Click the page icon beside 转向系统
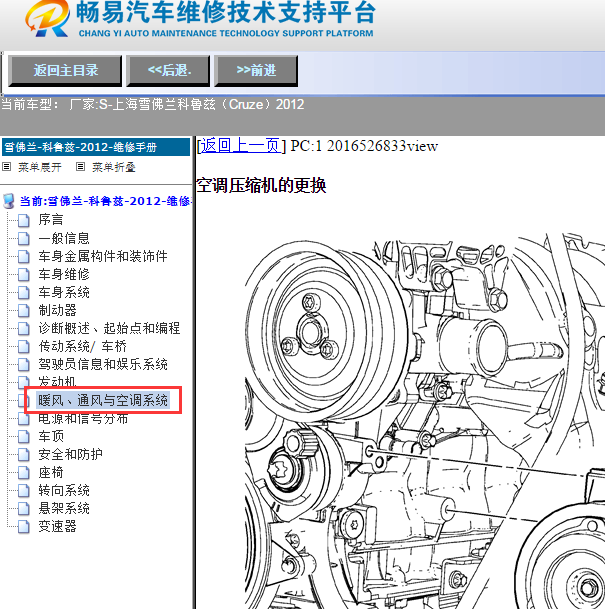The width and height of the screenshot is (605, 609). tap(24, 491)
